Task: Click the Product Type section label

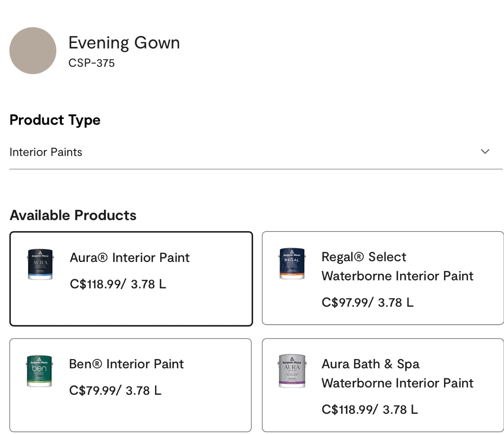Action: [55, 120]
